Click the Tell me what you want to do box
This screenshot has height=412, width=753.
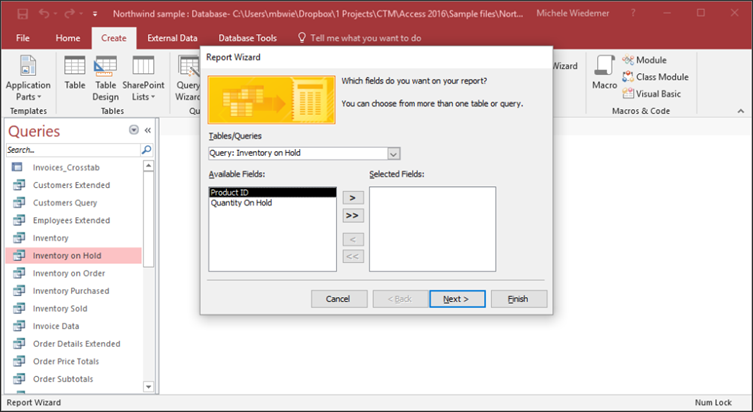click(x=359, y=38)
